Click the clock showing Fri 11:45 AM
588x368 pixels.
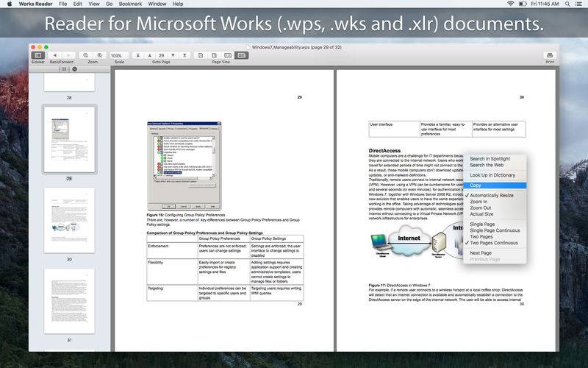(x=545, y=4)
